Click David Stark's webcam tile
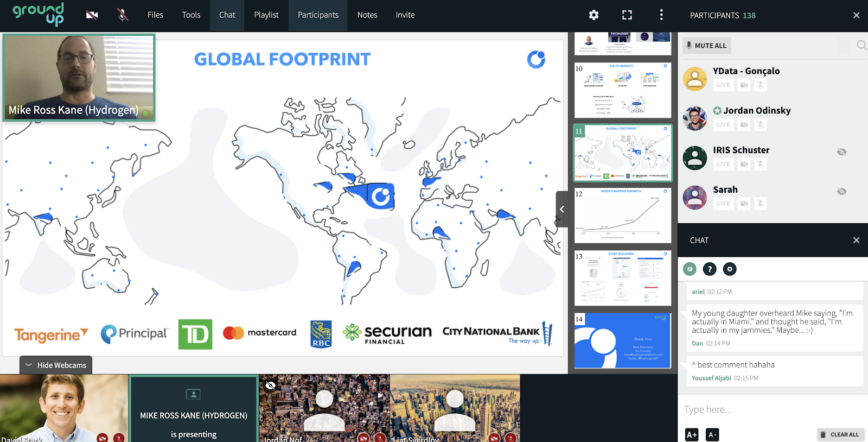 pos(64,408)
